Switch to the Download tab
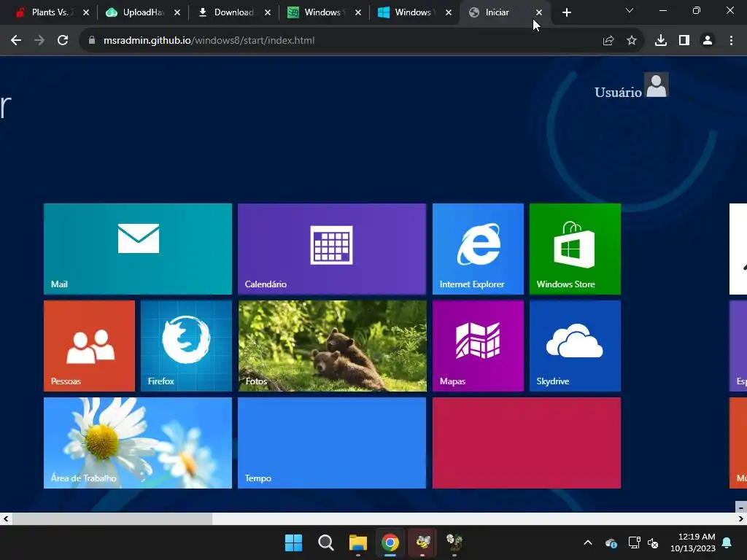This screenshot has width=747, height=560. (232, 12)
